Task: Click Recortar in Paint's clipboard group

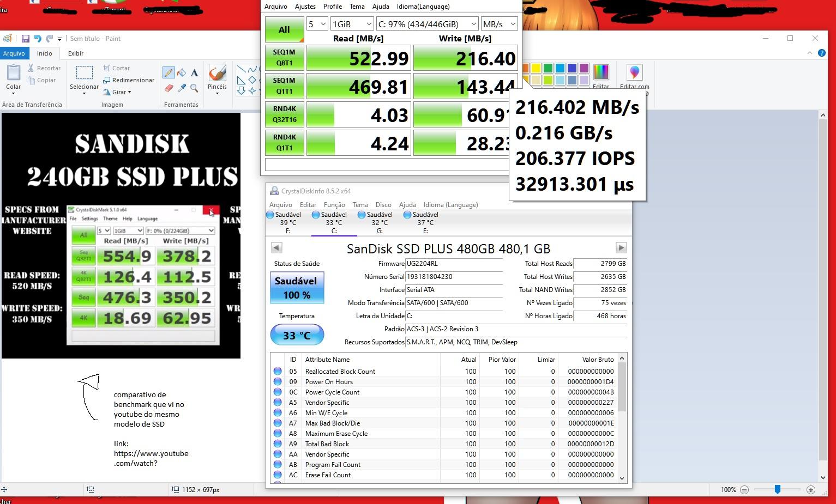Action: 43,68
